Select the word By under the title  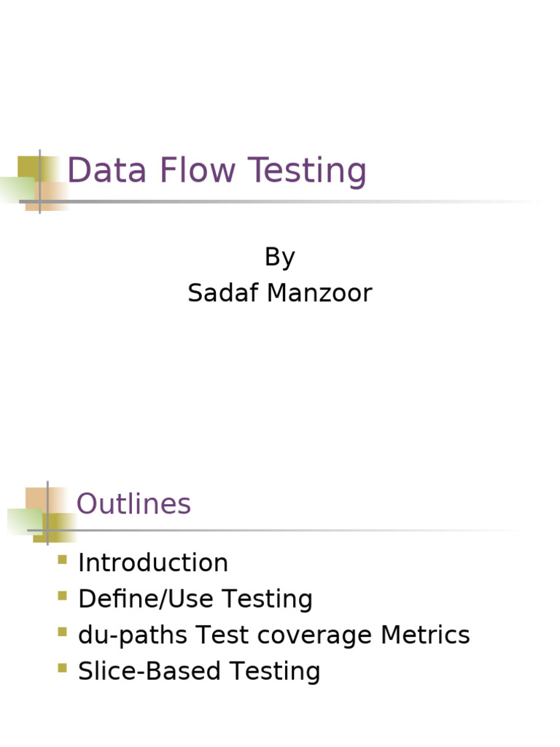coord(279,258)
